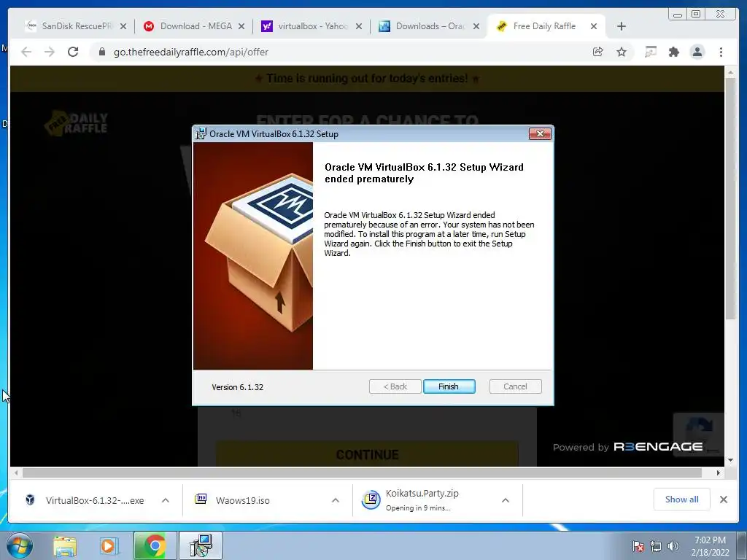Click the scroll right arrow

pyautogui.click(x=719, y=472)
